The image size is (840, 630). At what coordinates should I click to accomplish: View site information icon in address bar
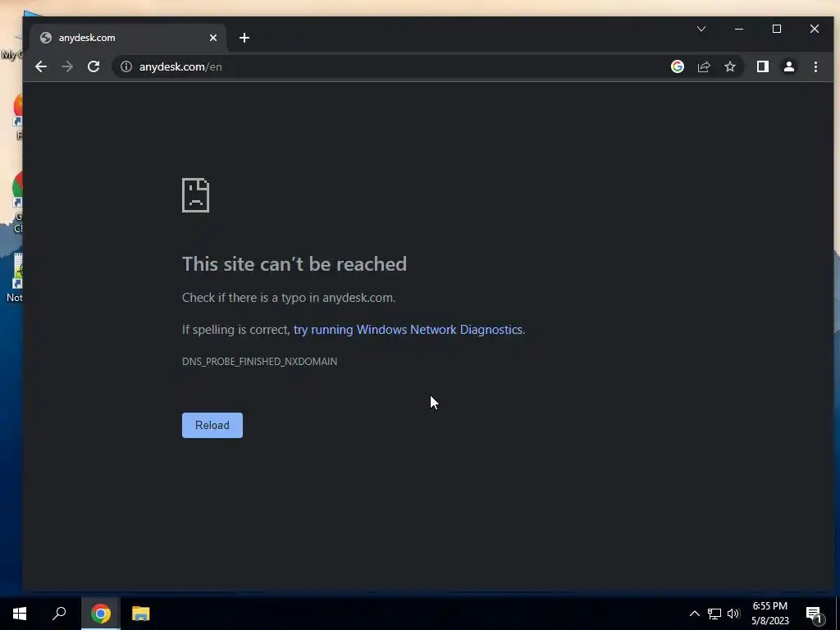click(126, 66)
